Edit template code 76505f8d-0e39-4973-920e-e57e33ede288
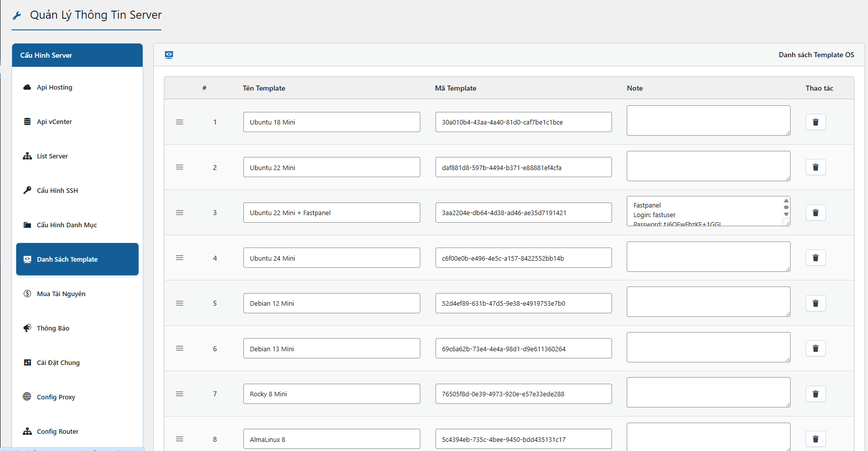The height and width of the screenshot is (451, 868). pos(524,394)
